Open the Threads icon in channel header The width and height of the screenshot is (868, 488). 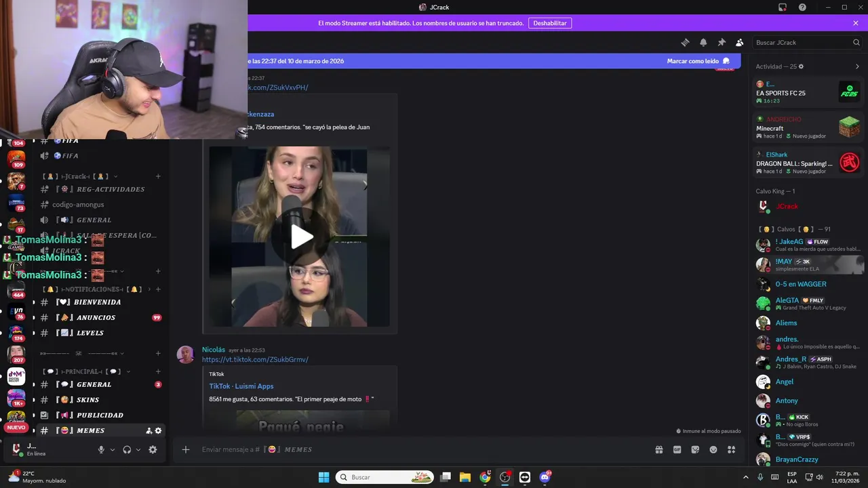685,42
